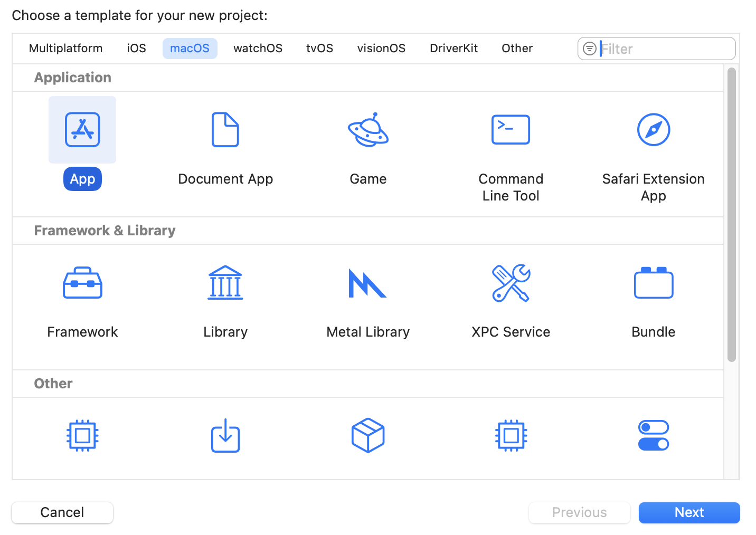Switch to the iOS platform tab

pos(136,49)
